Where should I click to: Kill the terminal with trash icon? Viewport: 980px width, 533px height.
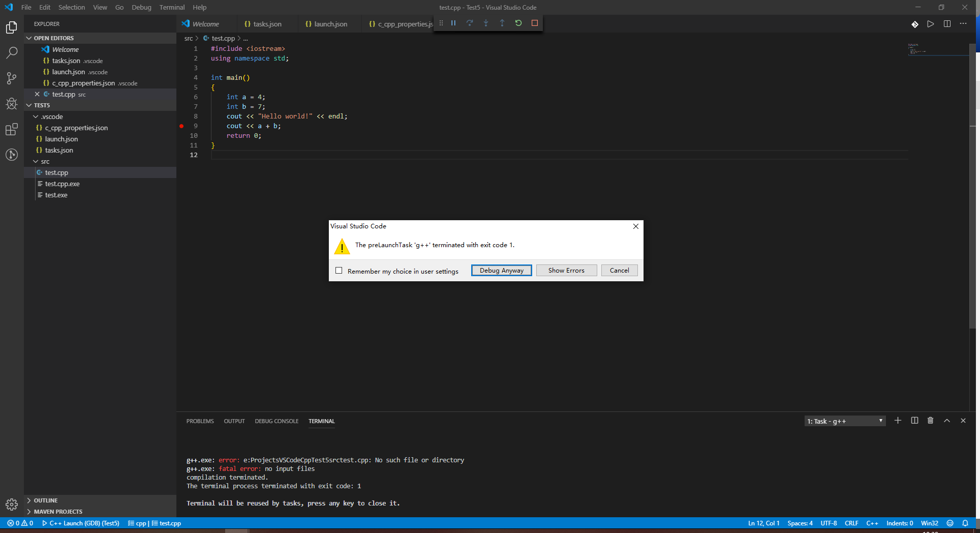(930, 421)
